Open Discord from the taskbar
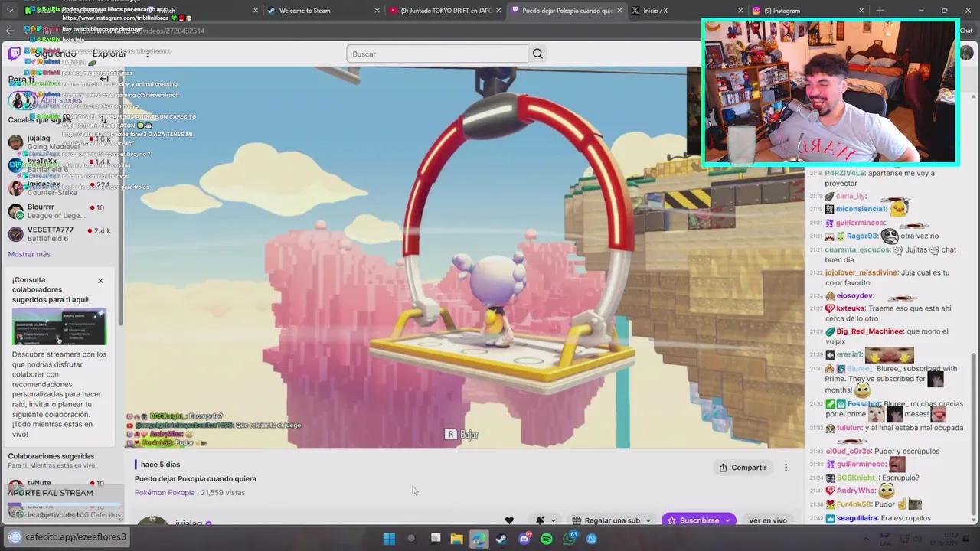Screen dimensions: 980x551 (524, 539)
